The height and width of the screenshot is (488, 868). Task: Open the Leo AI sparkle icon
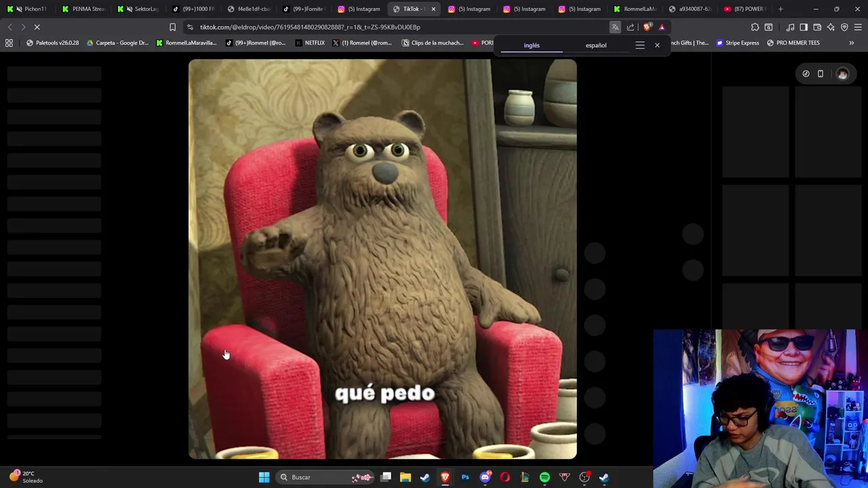[831, 27]
